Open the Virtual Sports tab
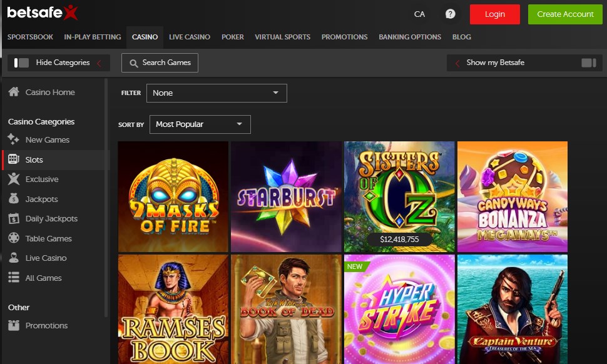The image size is (607, 364). click(282, 37)
